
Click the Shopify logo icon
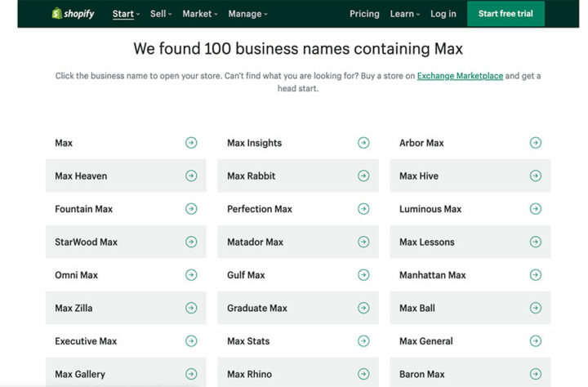[x=57, y=14]
